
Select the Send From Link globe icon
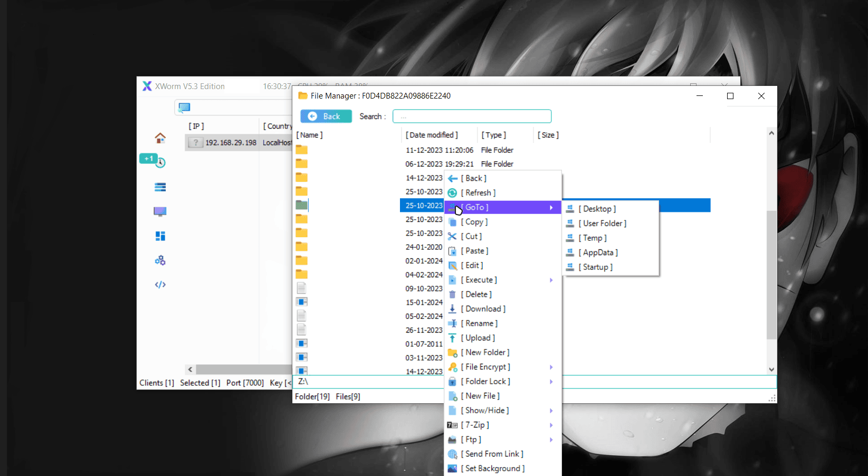[453, 454]
